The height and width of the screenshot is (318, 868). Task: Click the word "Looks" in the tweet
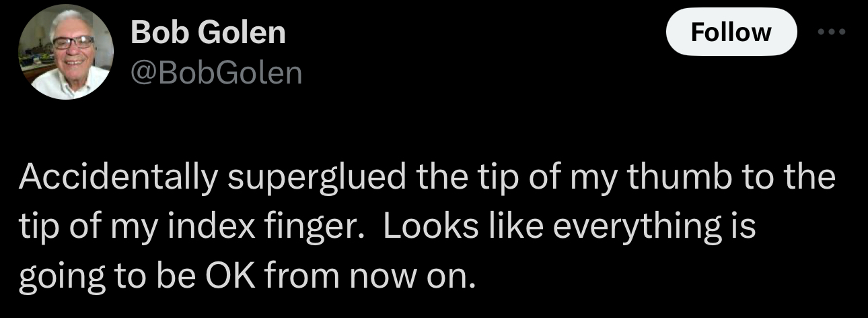pos(423,228)
